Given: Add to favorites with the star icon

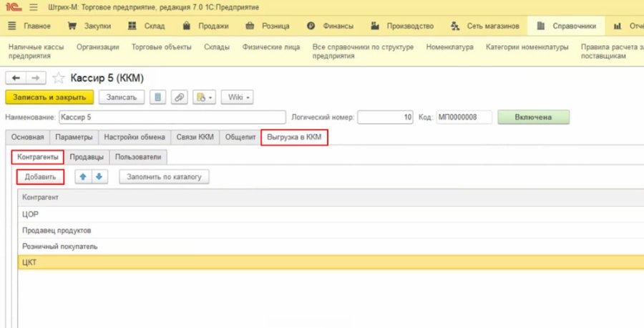Looking at the screenshot, I should click(x=59, y=77).
